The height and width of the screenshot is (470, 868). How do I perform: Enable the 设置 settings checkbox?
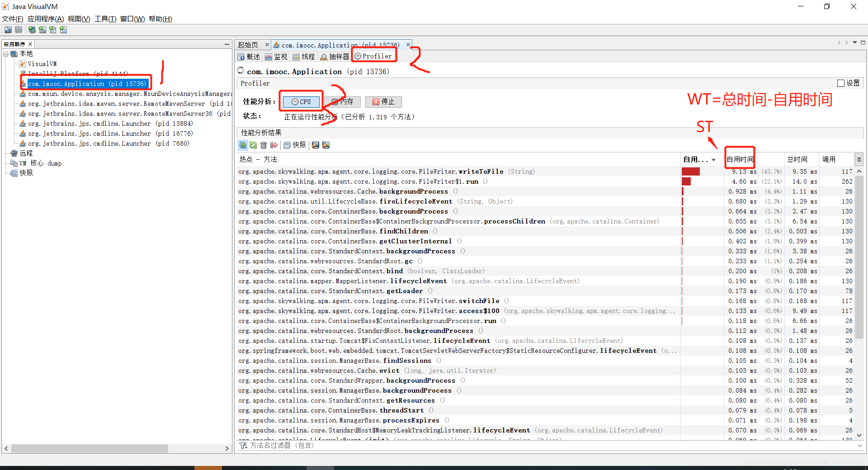click(x=841, y=83)
